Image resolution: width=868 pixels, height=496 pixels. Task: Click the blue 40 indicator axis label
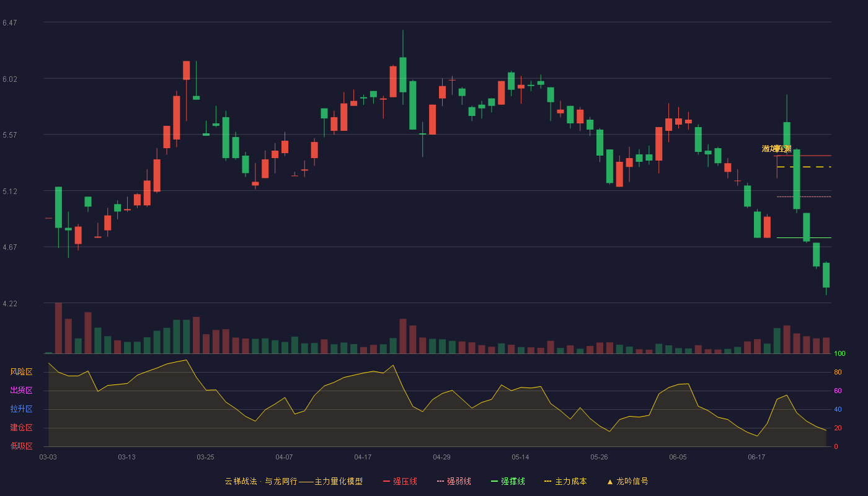pyautogui.click(x=838, y=409)
